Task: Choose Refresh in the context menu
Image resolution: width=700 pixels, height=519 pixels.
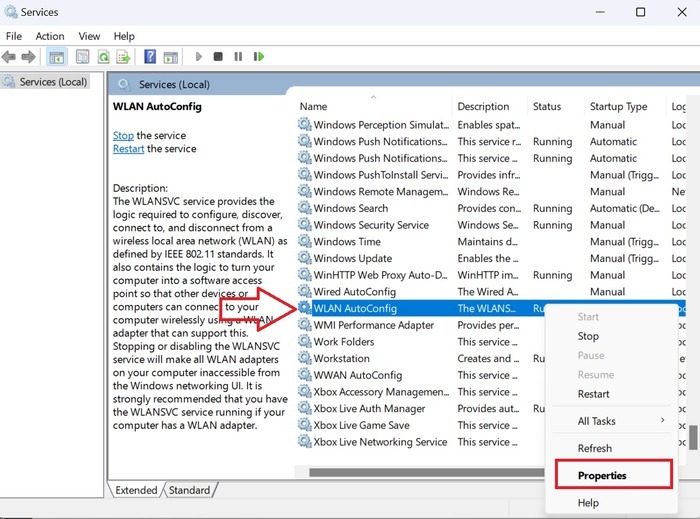Action: pos(595,448)
